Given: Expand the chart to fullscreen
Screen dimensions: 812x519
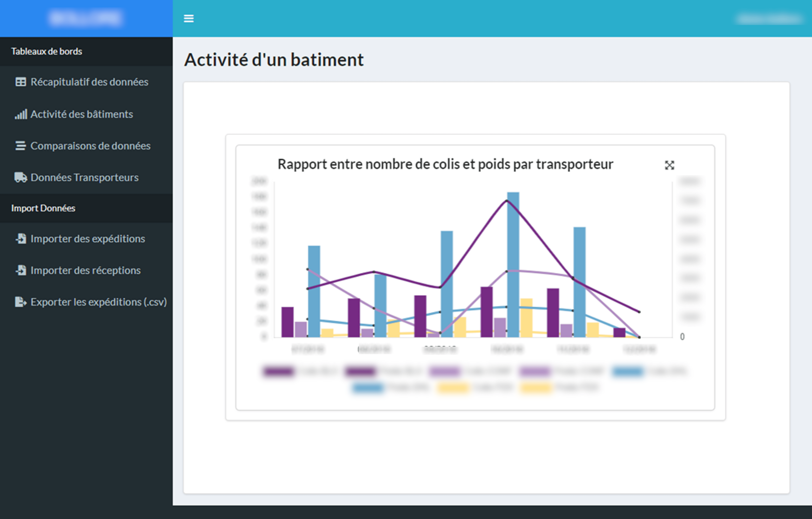Looking at the screenshot, I should tap(669, 165).
